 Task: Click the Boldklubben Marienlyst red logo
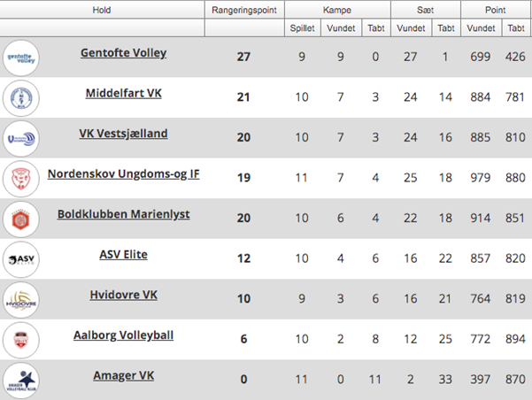(21, 219)
